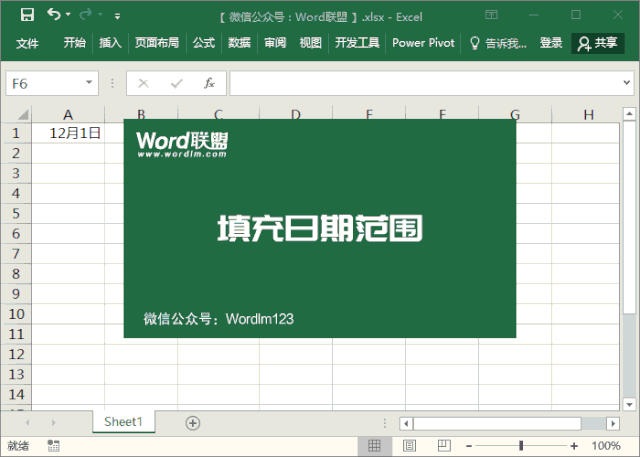Click vertical scrollbar down arrow
This screenshot has width=640, height=457.
point(629,404)
